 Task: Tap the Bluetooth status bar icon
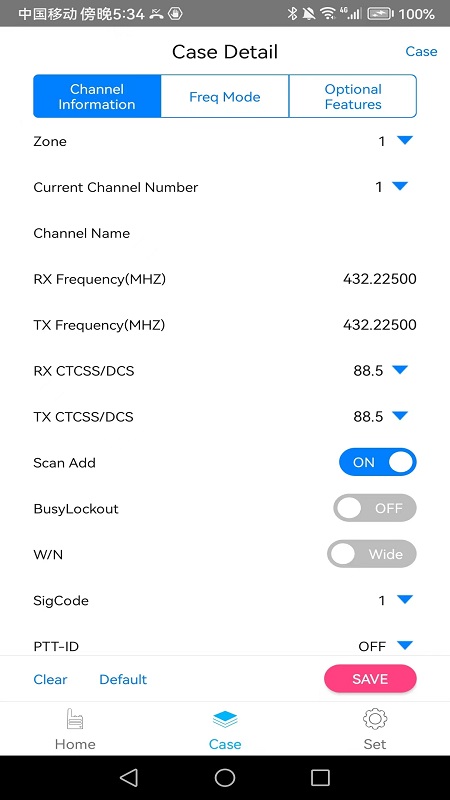(x=292, y=13)
